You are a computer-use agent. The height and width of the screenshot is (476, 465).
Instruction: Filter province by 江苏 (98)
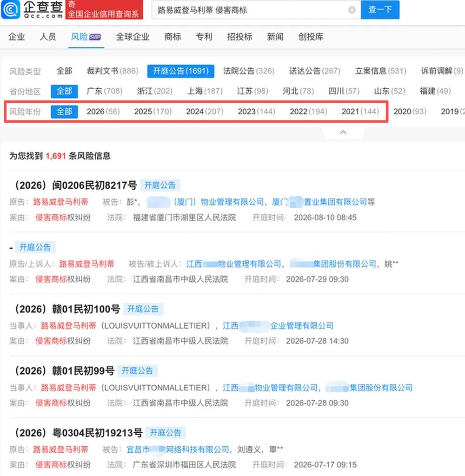[x=252, y=91]
